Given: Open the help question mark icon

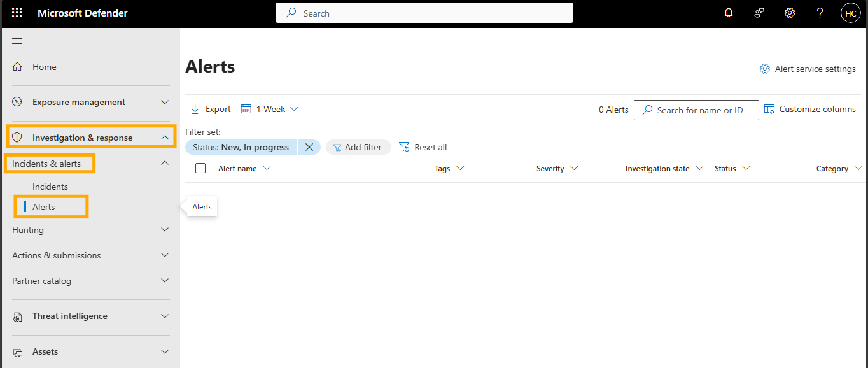Looking at the screenshot, I should (x=820, y=13).
